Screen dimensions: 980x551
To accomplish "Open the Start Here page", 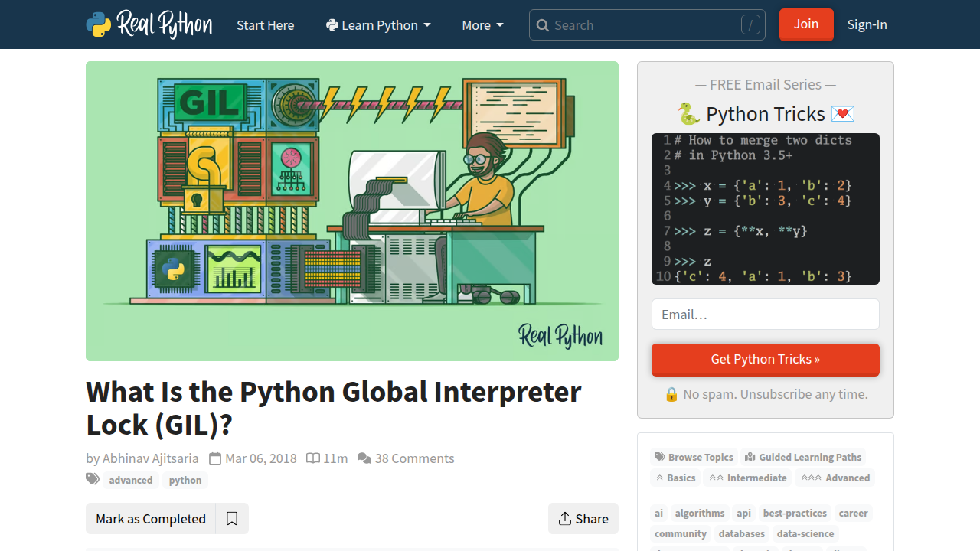I will 266,25.
